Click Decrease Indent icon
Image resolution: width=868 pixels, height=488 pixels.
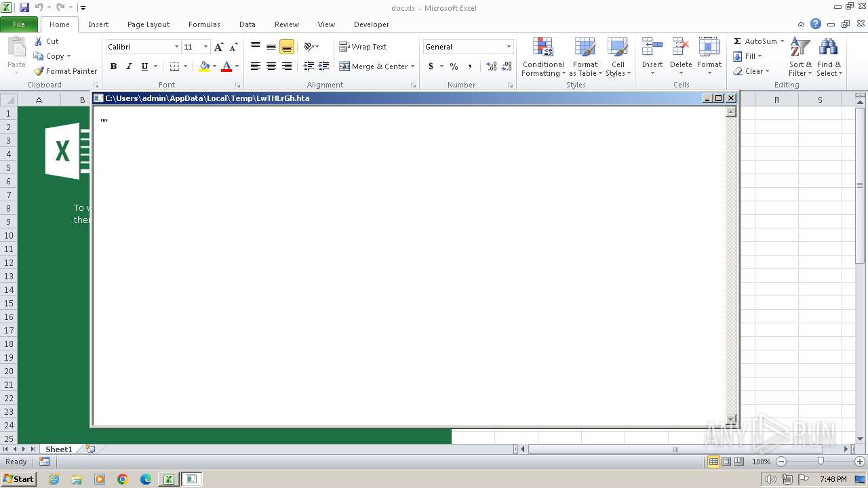coord(309,66)
